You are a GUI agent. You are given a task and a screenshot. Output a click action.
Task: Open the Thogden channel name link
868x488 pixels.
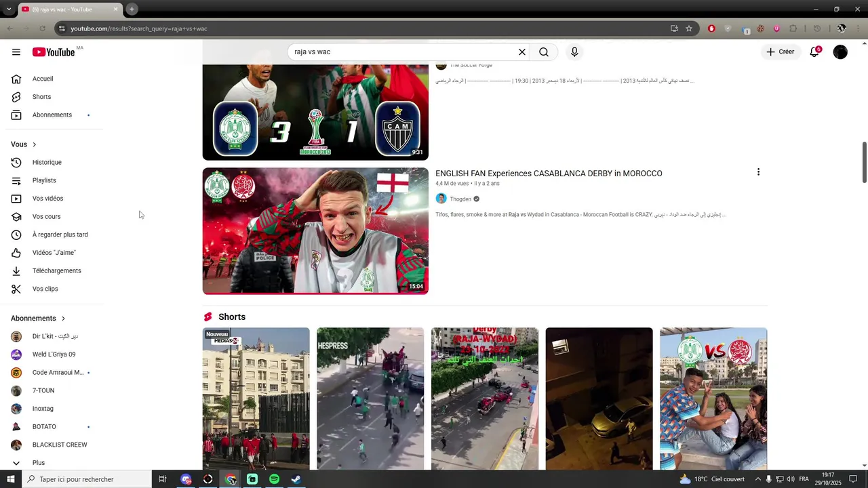(460, 199)
